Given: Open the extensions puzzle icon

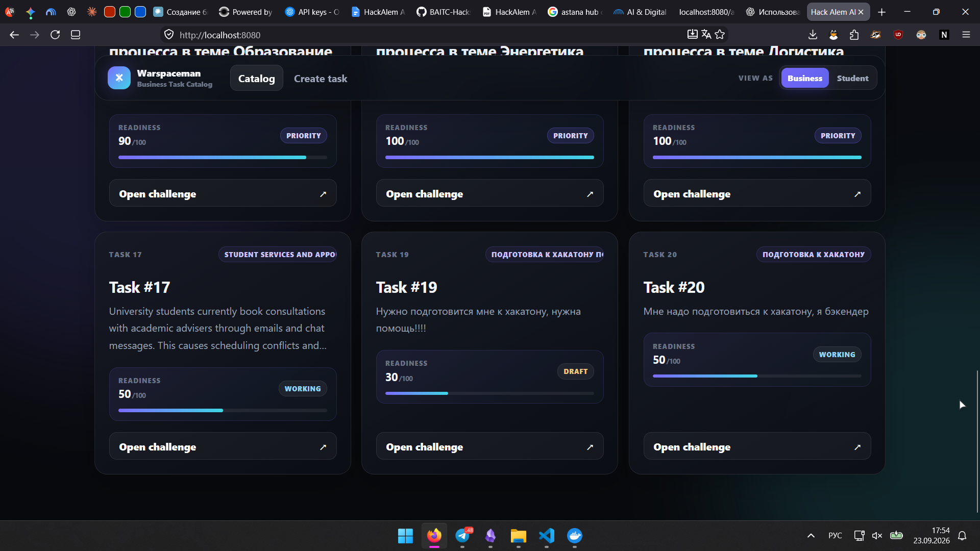Looking at the screenshot, I should [x=854, y=35].
